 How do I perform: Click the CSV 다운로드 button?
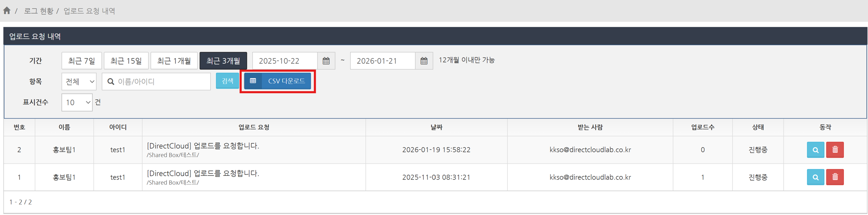(x=278, y=81)
